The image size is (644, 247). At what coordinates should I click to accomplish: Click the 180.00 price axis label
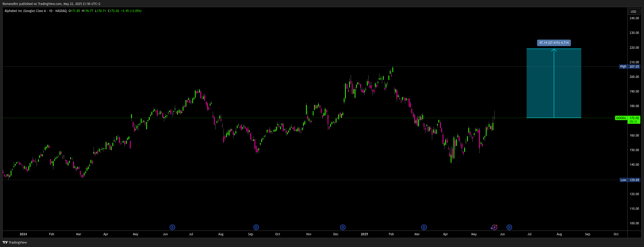tap(634, 106)
